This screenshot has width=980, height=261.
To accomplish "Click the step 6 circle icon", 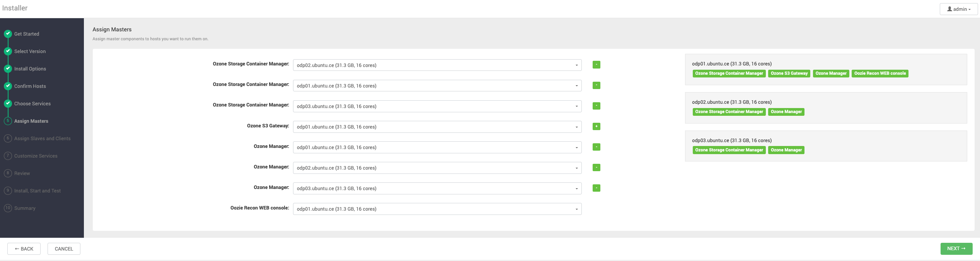I will (x=8, y=138).
